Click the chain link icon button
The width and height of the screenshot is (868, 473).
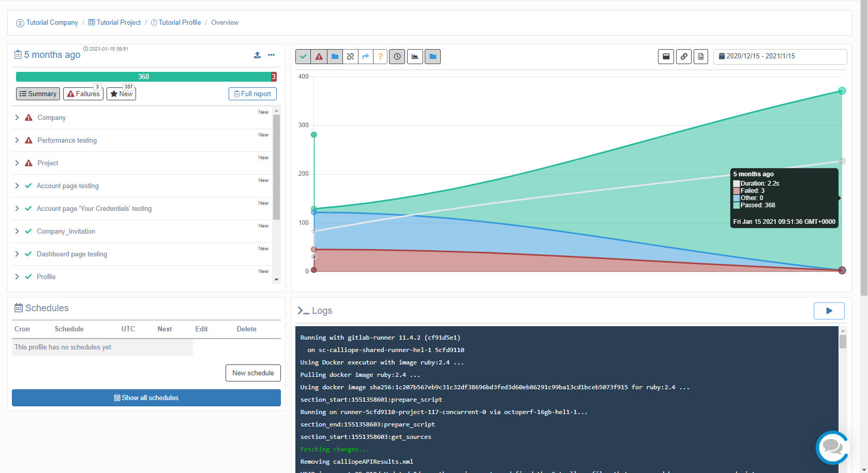(684, 56)
